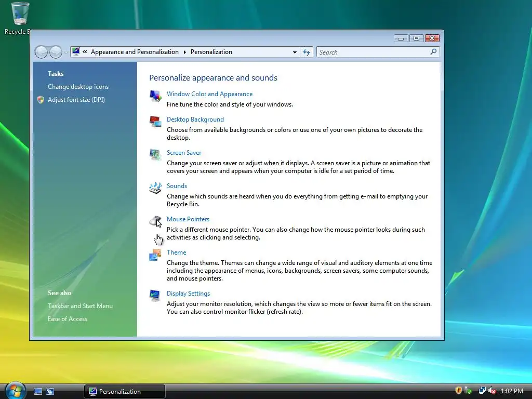This screenshot has width=532, height=399.
Task: Click the Display Settings monitor icon
Action: click(155, 296)
